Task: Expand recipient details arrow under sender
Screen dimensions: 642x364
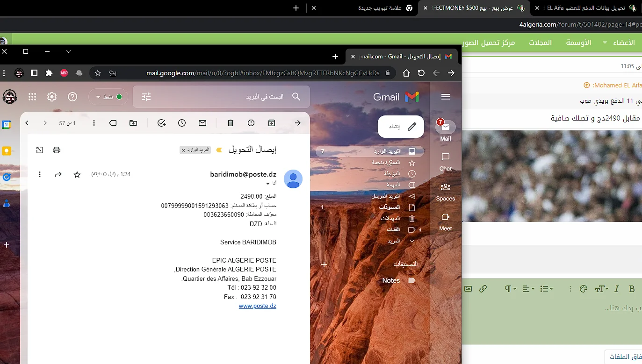Action: tap(268, 184)
